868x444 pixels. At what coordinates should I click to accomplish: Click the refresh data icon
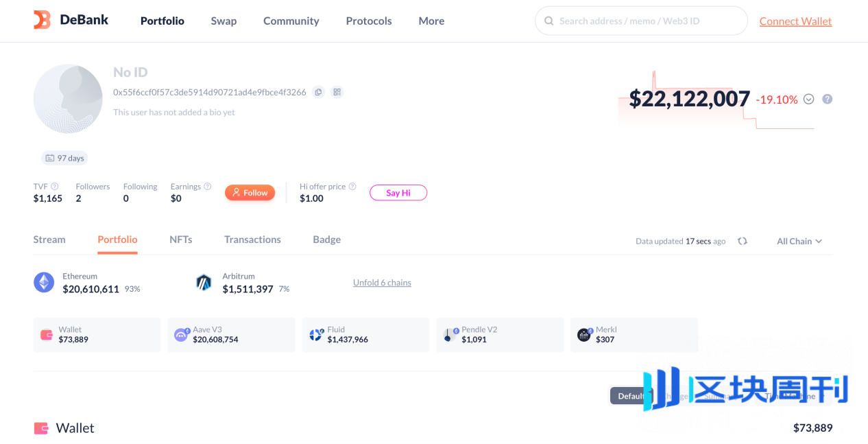[x=743, y=242]
